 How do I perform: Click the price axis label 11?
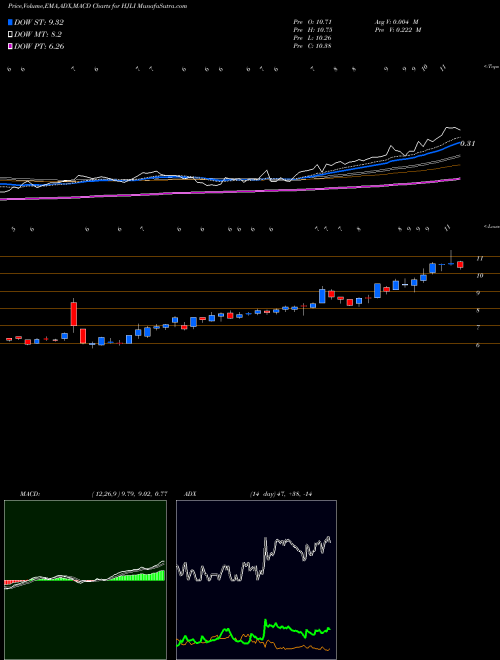point(479,258)
